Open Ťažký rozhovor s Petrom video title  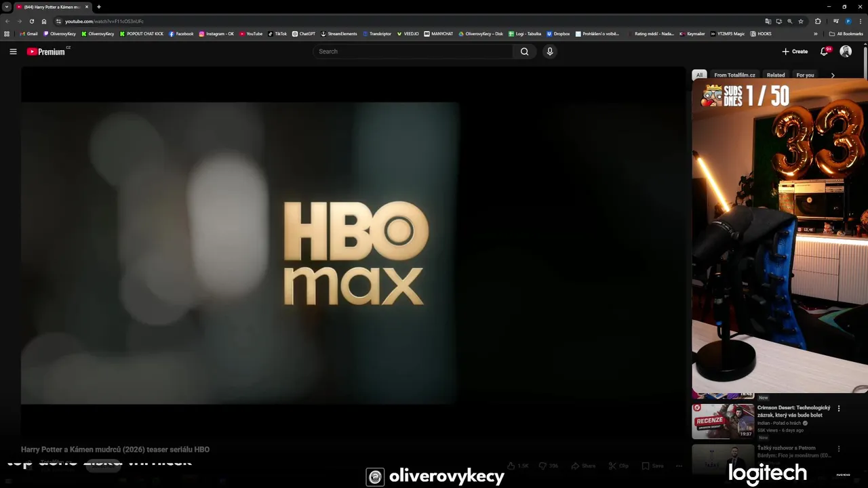793,451
